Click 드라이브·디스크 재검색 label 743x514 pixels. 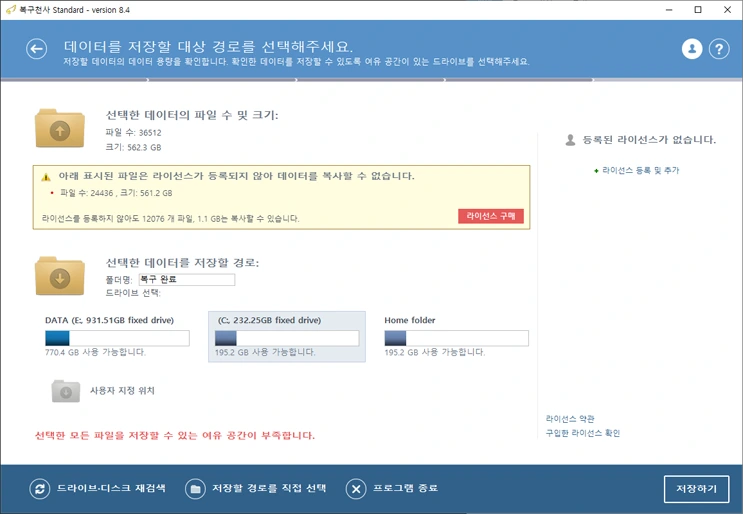pyautogui.click(x=111, y=488)
